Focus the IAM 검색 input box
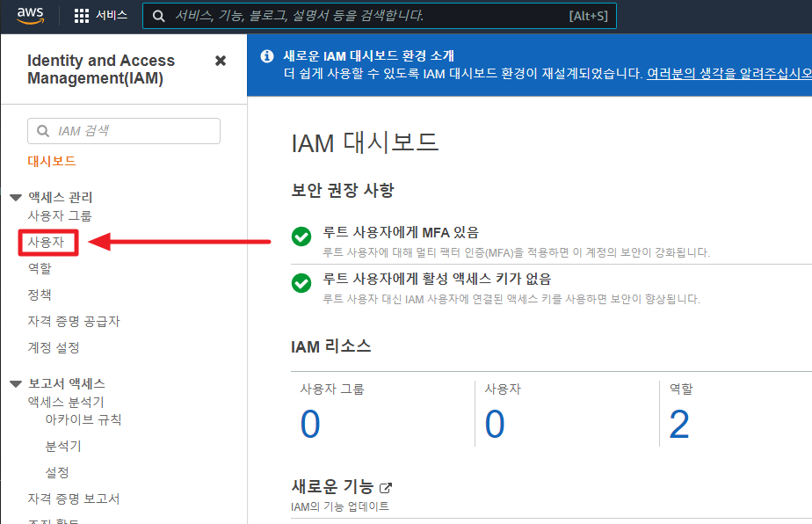The image size is (812, 524). [x=124, y=131]
